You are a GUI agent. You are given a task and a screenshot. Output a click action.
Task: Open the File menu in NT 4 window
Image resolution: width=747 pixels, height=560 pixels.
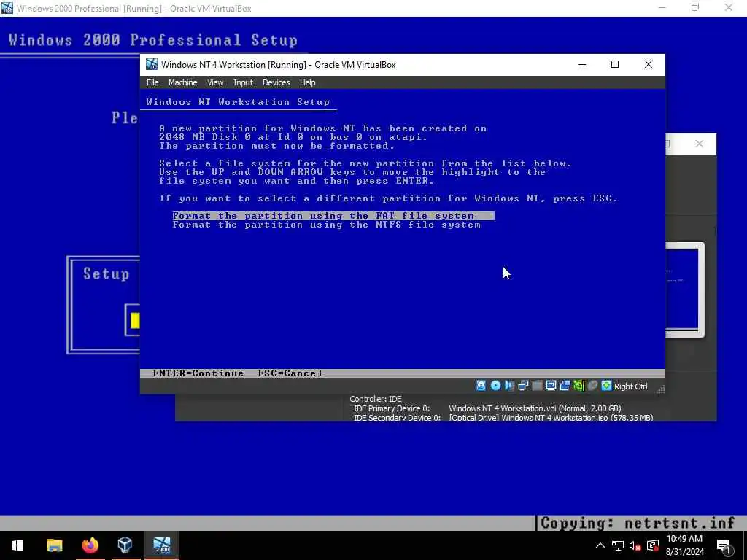tap(152, 82)
